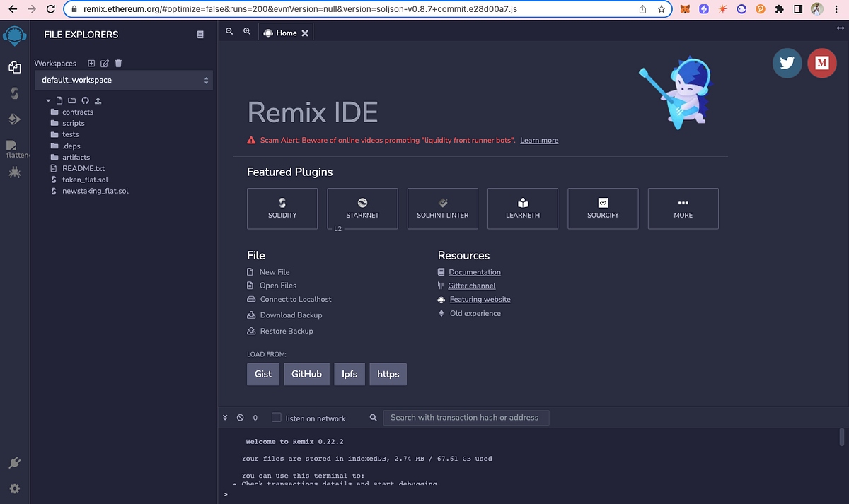The width and height of the screenshot is (849, 504).
Task: Collapse the workspace file tree
Action: point(47,100)
